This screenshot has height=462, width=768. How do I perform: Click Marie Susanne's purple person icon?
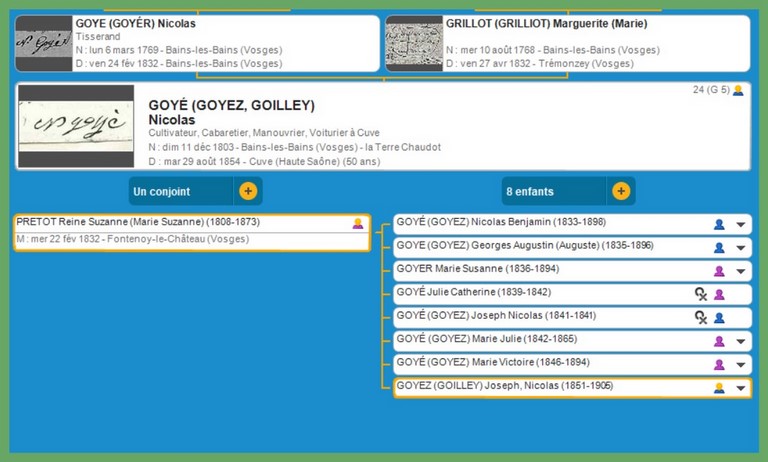[x=718, y=270]
